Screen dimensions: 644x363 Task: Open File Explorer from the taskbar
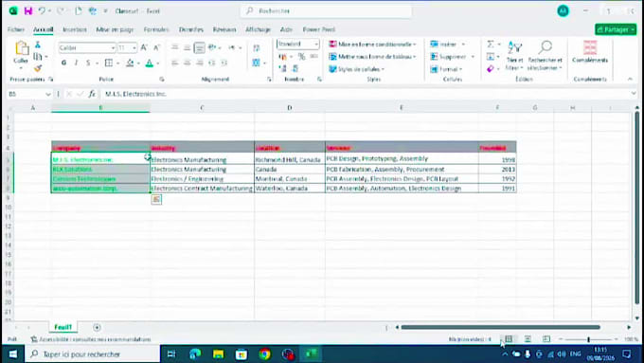218,354
